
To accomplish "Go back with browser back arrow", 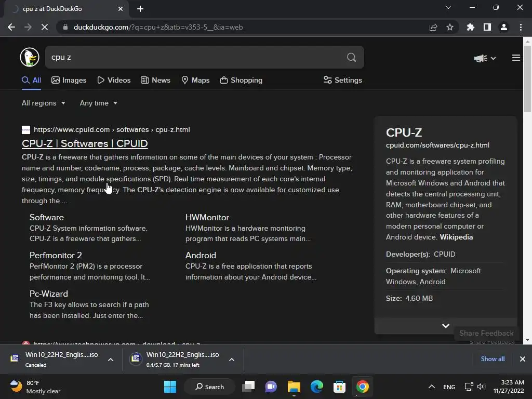I will point(11,27).
